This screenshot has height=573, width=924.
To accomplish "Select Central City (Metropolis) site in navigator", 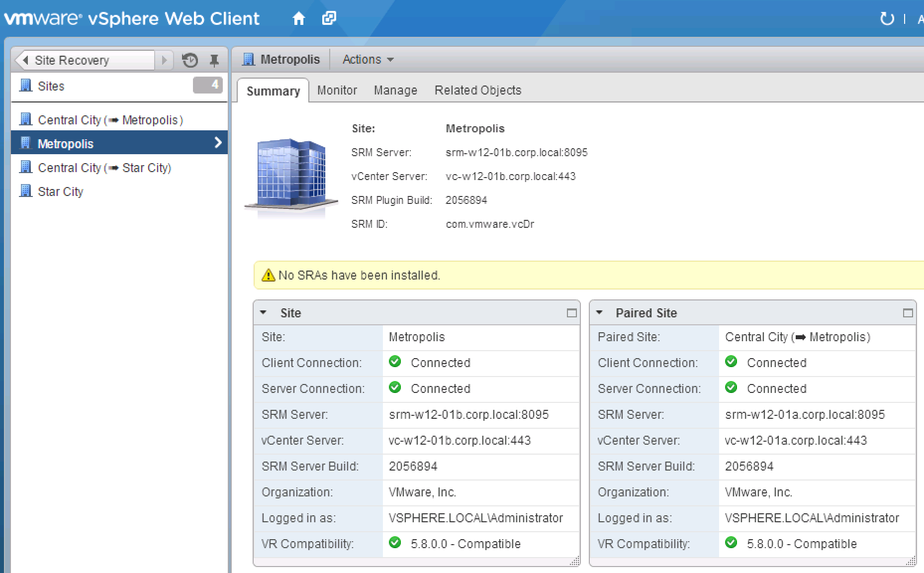I will [x=119, y=120].
